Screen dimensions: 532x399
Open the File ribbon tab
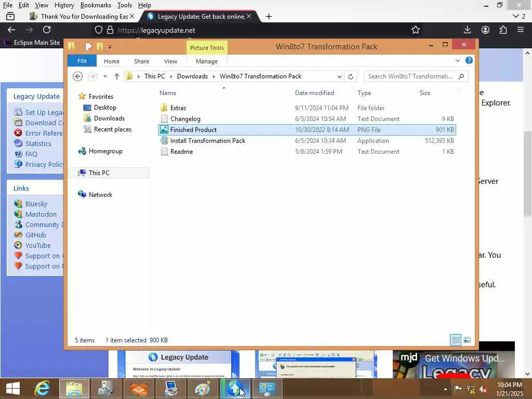(82, 61)
